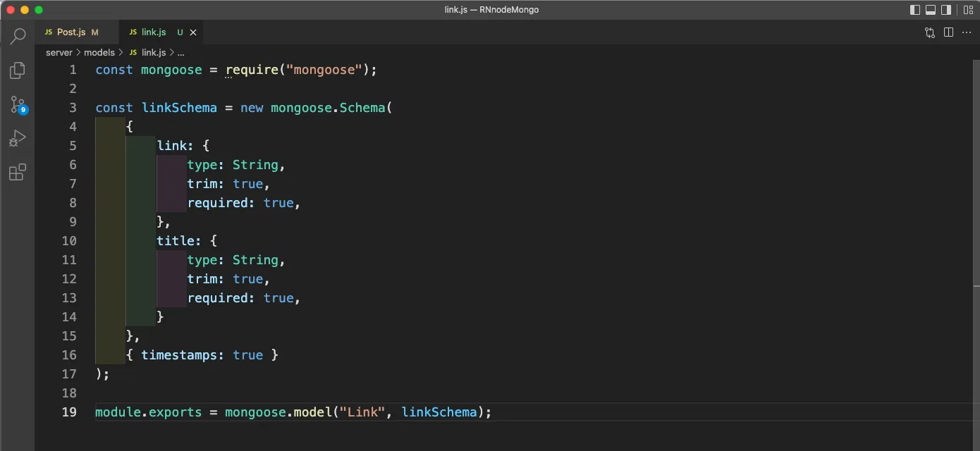Click type: on line 11
Image resolution: width=980 pixels, height=451 pixels.
pyautogui.click(x=206, y=260)
